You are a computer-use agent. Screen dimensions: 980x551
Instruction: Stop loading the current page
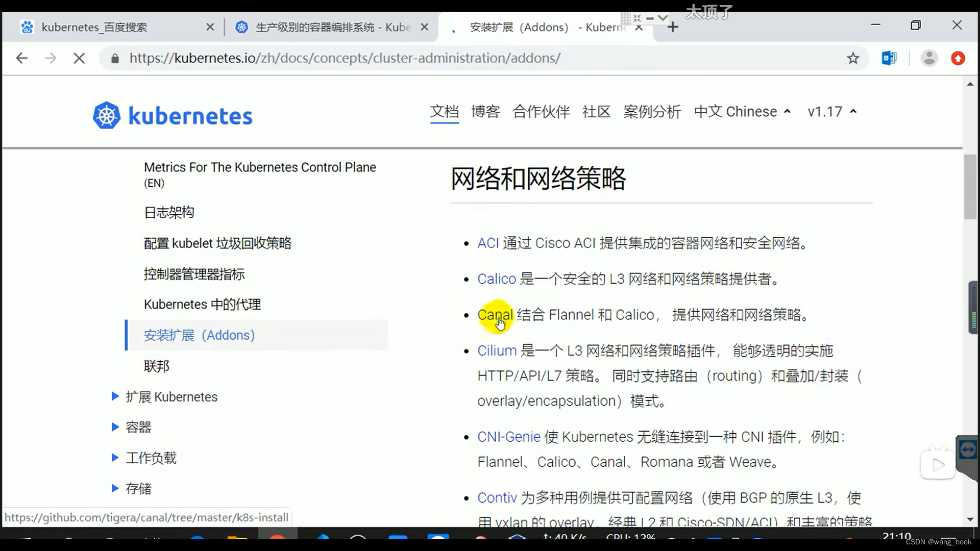(79, 58)
